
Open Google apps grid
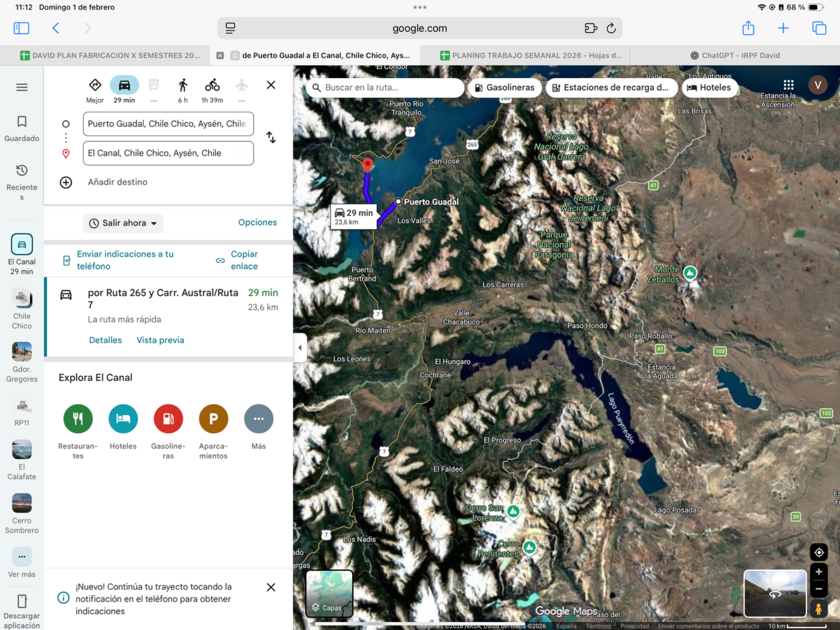[788, 85]
